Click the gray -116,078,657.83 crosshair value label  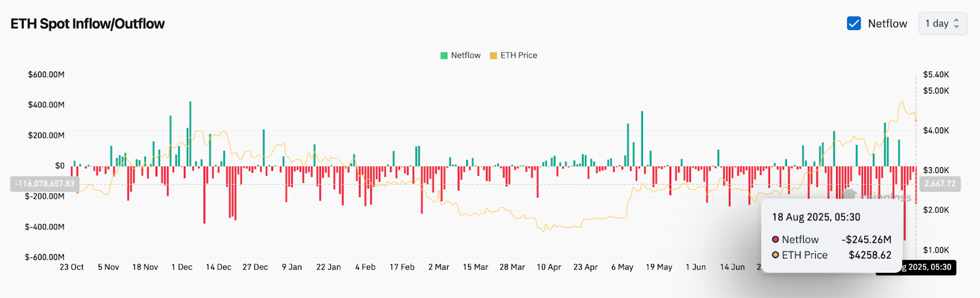coord(45,184)
